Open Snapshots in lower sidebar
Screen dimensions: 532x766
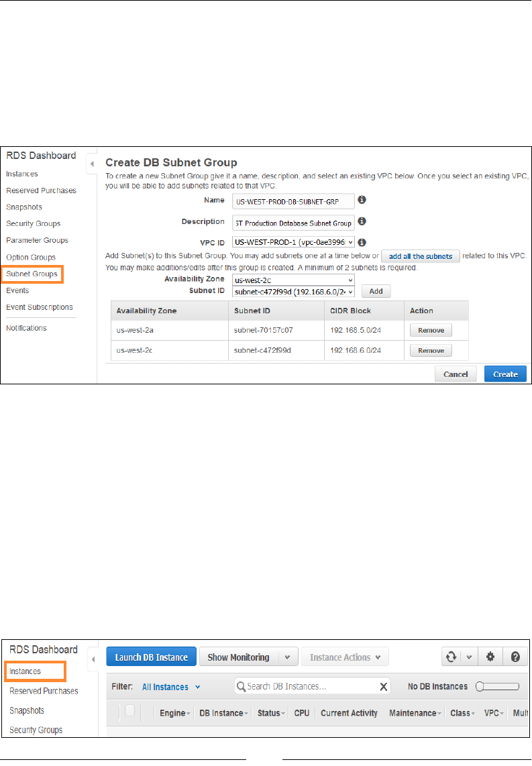(x=27, y=710)
